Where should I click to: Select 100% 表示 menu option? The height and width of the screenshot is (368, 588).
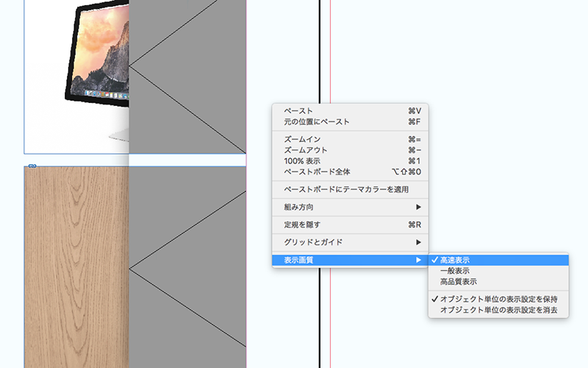(x=351, y=161)
